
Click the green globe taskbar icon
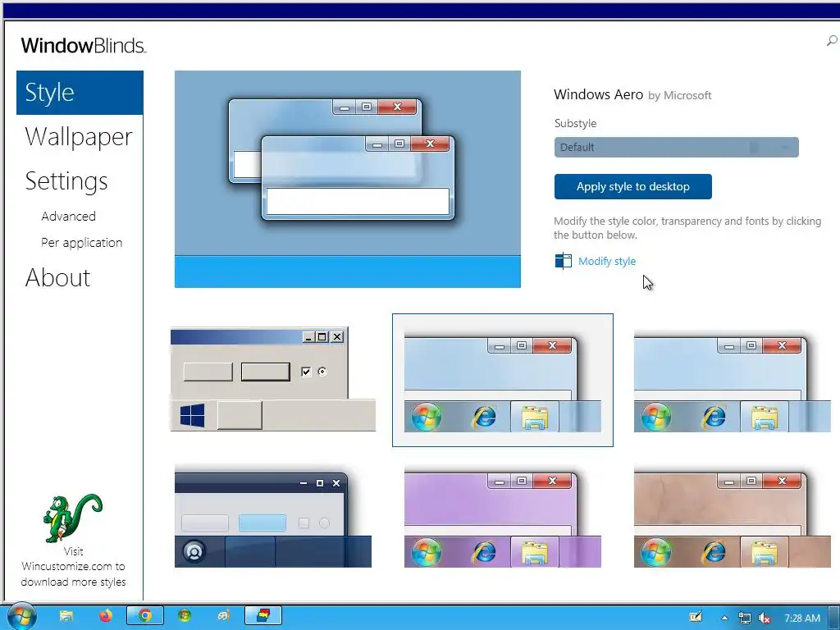point(185,616)
